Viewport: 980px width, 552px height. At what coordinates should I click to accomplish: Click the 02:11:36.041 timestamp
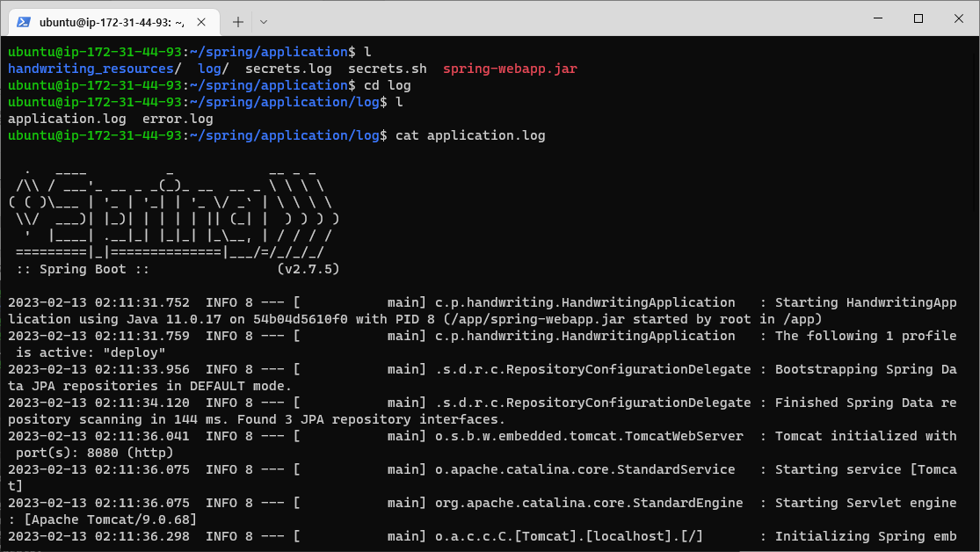tap(142, 436)
